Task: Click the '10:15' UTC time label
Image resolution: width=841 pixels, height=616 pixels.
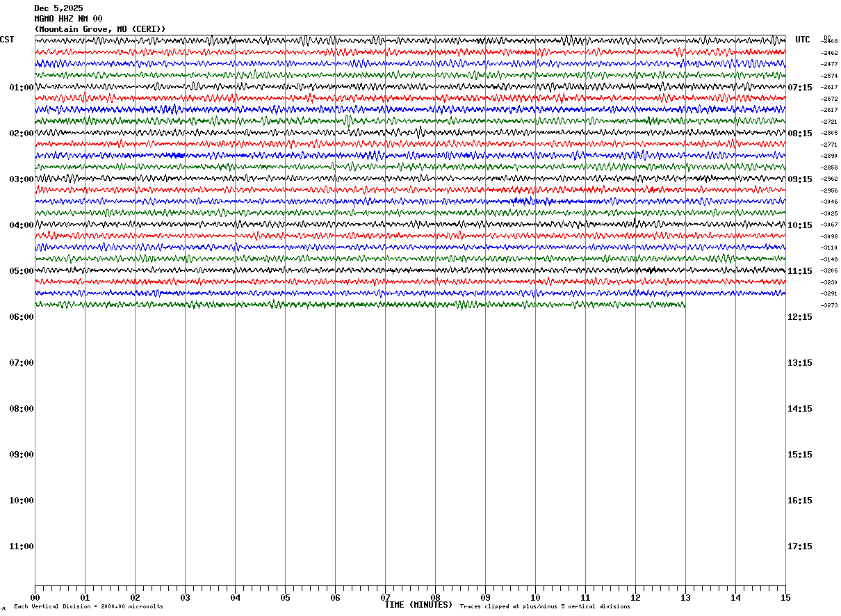Action: click(x=800, y=225)
